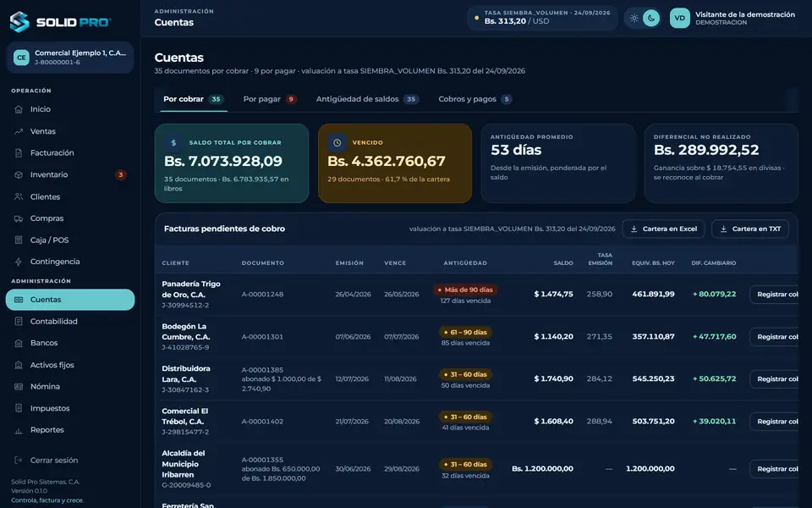Click the 61 – 90 días status badge
The image size is (812, 508).
tap(465, 332)
